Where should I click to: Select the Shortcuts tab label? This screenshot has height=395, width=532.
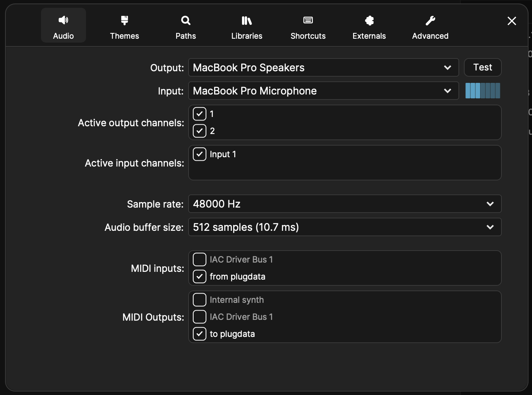tap(308, 36)
